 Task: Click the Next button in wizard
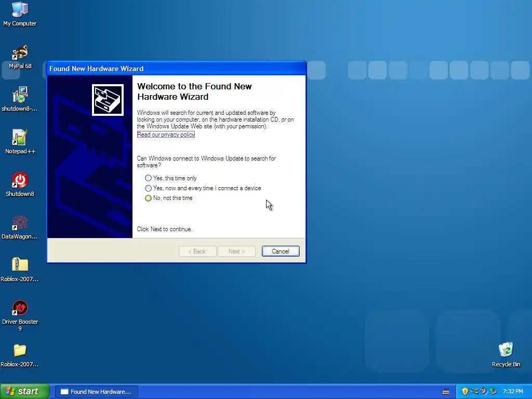(236, 251)
